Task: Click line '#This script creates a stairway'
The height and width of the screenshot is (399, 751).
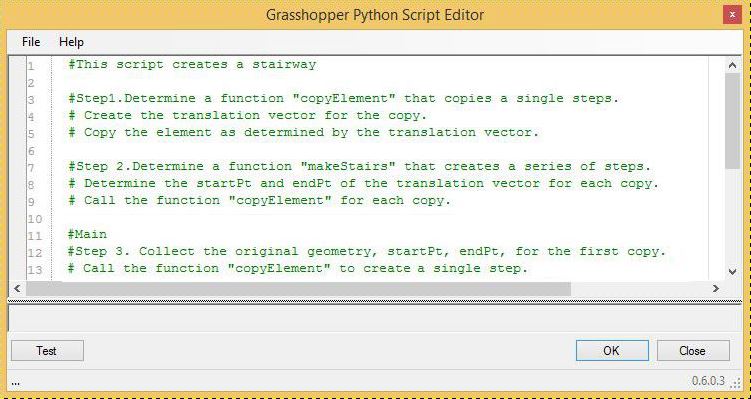Action: (x=192, y=65)
